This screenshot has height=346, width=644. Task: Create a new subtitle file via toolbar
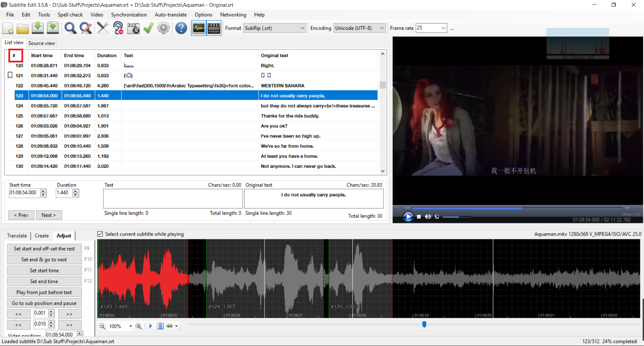8,28
